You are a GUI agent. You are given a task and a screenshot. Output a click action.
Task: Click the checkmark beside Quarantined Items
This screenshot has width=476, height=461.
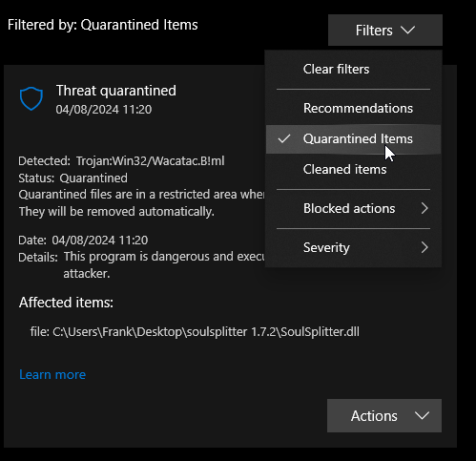[x=284, y=138]
